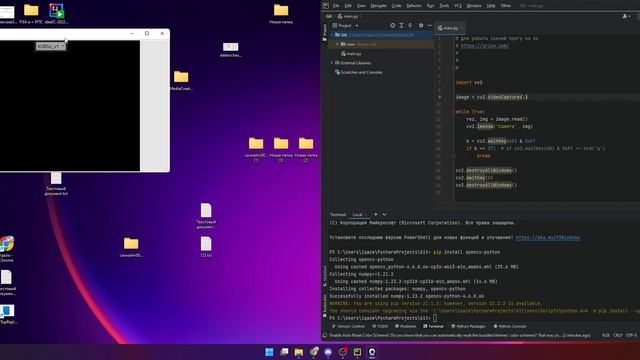Open the Edit menu in PyCharm
Image resolution: width=640 pixels, height=360 pixels.
coord(348,6)
